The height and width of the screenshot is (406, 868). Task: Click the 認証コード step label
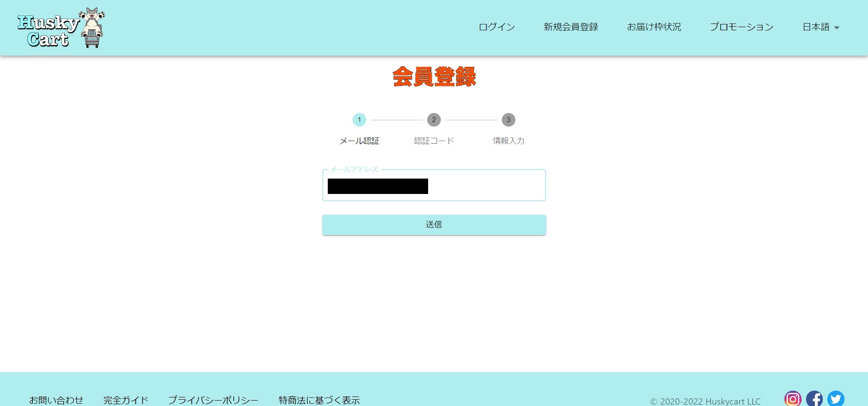tap(434, 141)
